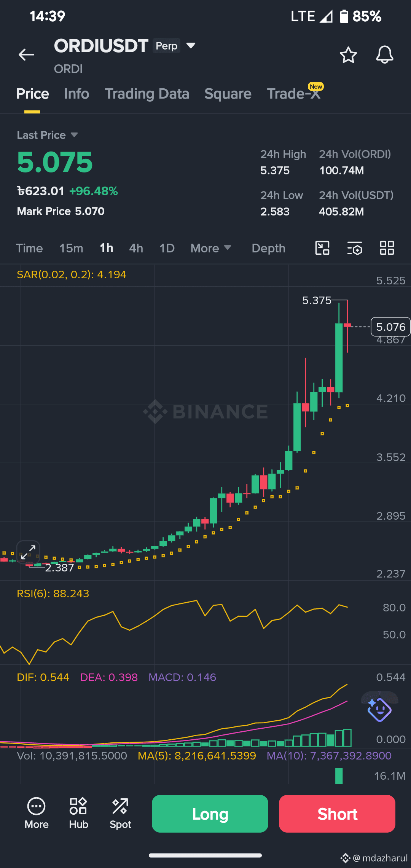411x868 pixels.
Task: Tap the LTE signal status icon
Action: [312, 16]
